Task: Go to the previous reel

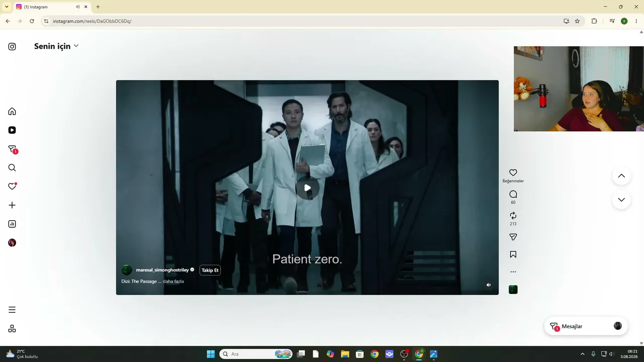Action: click(x=621, y=176)
